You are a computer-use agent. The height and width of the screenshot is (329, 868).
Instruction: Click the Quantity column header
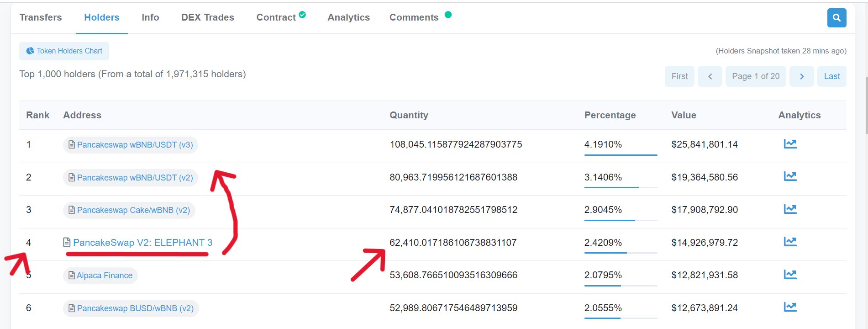tap(409, 115)
